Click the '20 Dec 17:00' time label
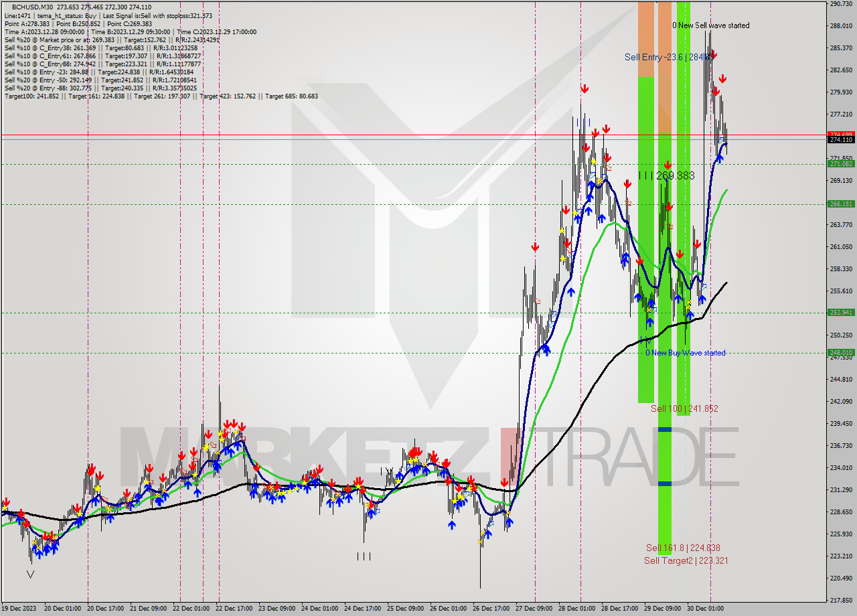The height and width of the screenshot is (616, 857). coord(106,609)
